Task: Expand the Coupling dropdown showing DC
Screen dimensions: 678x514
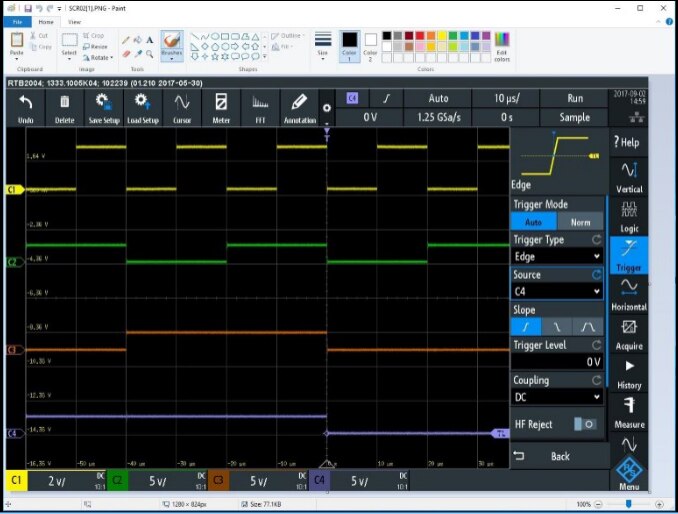Action: pyautogui.click(x=557, y=397)
